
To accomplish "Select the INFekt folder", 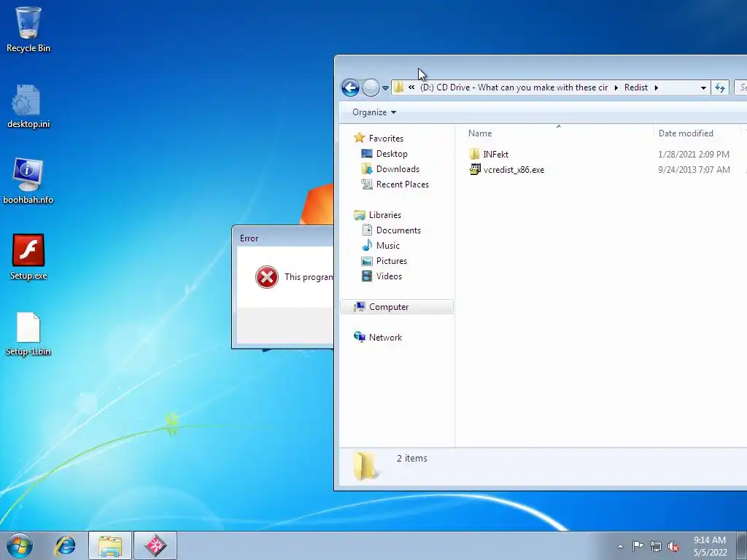I will [495, 155].
